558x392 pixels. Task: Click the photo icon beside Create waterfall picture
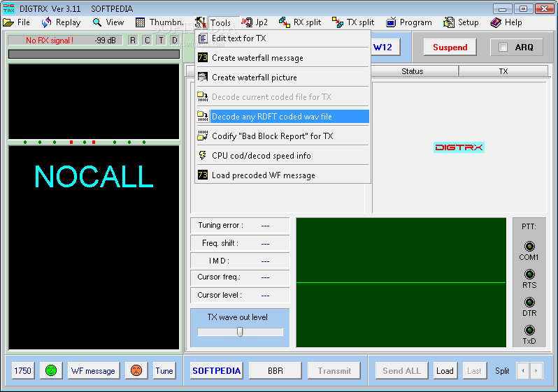point(203,77)
